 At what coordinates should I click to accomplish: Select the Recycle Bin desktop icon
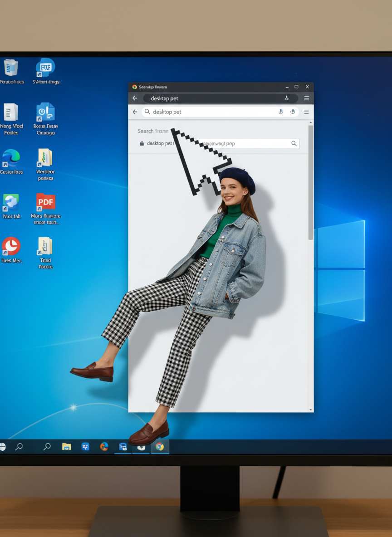(11, 68)
